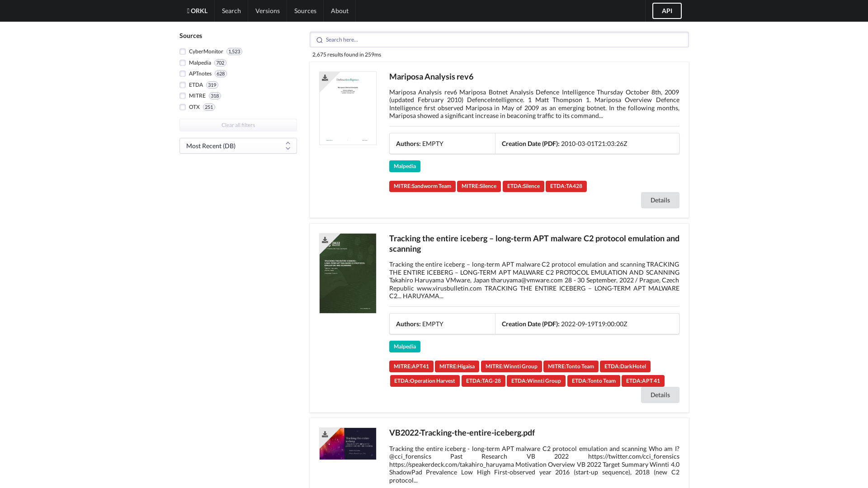The image size is (868, 488).
Task: Click download icon on Mariposa Analysis thumbnail
Action: 325,78
